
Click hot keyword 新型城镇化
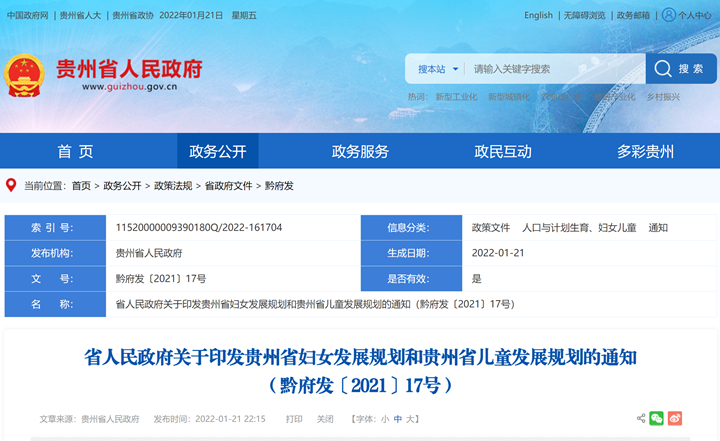pos(509,97)
